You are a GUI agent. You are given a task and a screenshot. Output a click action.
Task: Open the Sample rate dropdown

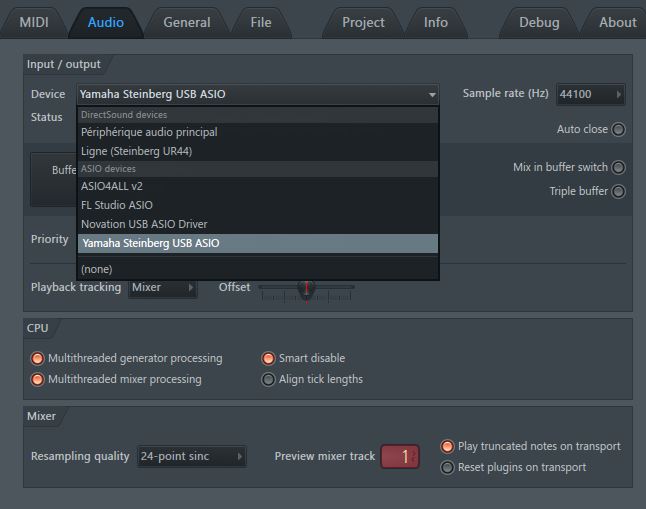coord(590,94)
